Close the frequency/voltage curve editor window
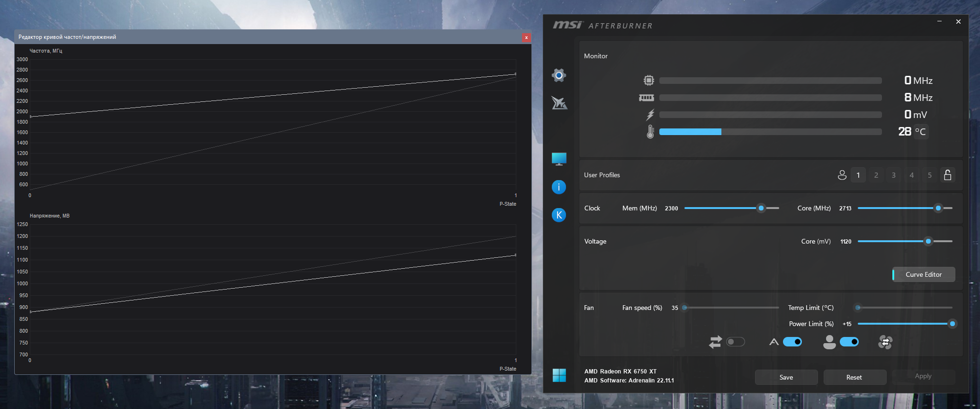 pos(526,37)
